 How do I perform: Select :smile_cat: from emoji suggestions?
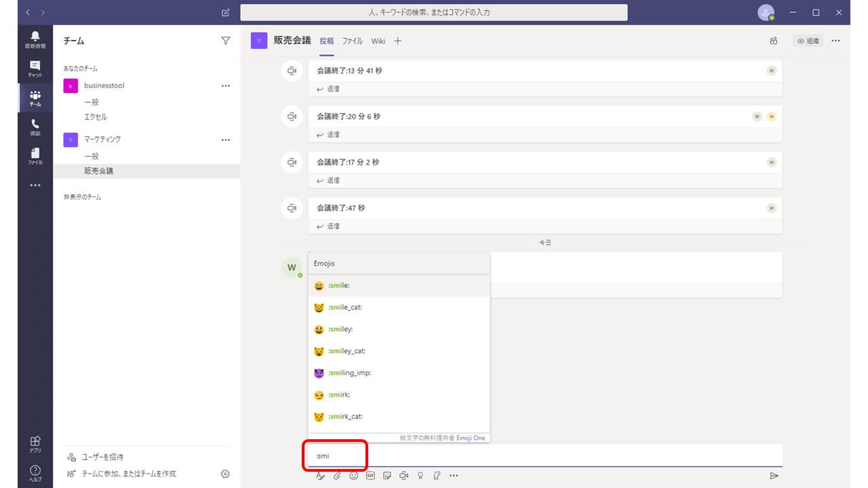pyautogui.click(x=344, y=308)
